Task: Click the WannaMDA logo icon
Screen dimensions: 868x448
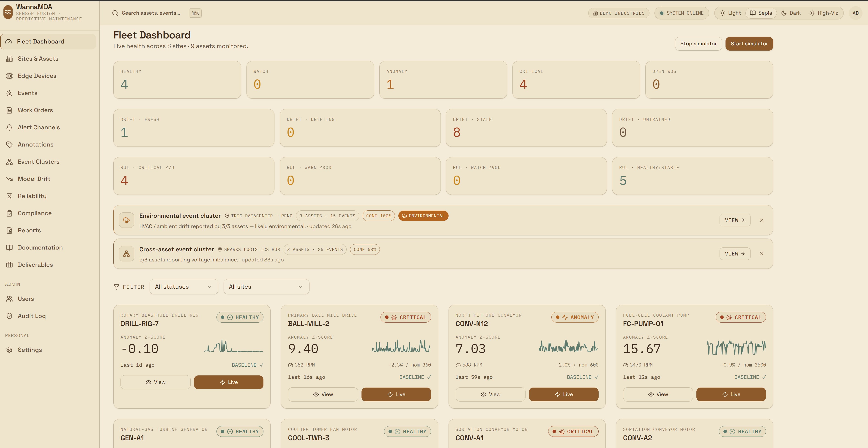Action: pos(8,12)
